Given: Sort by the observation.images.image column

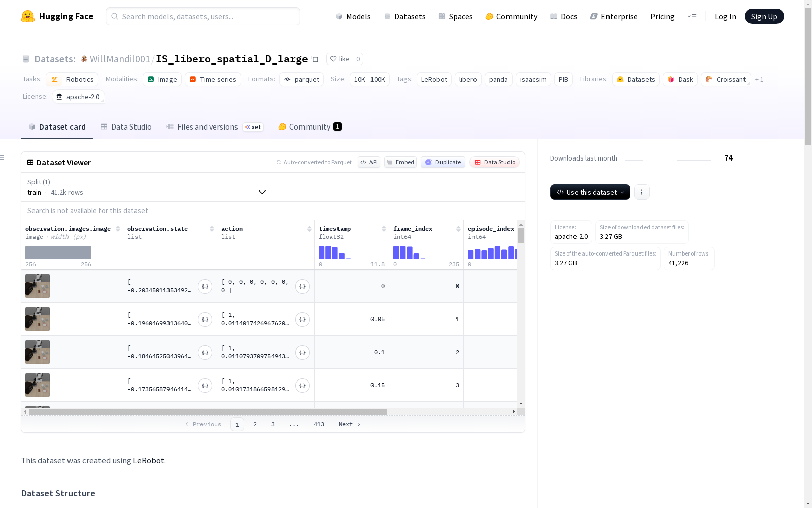Looking at the screenshot, I should click(x=118, y=229).
